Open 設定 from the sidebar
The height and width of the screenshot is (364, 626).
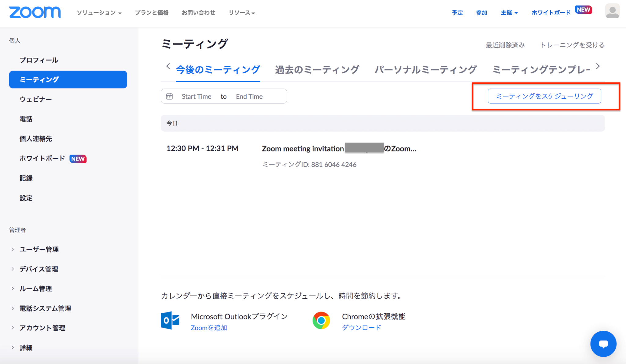coord(26,198)
